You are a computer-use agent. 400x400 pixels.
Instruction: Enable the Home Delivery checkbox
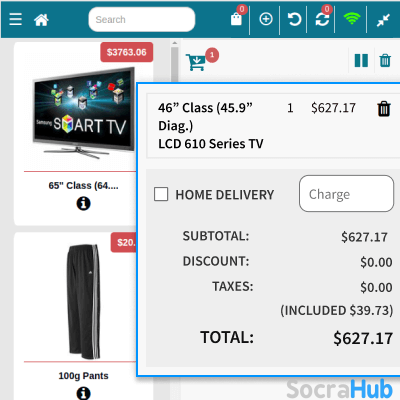tap(161, 194)
